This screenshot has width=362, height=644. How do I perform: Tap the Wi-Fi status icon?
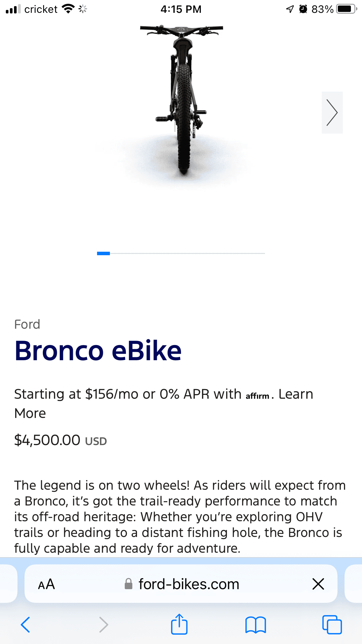point(68,9)
